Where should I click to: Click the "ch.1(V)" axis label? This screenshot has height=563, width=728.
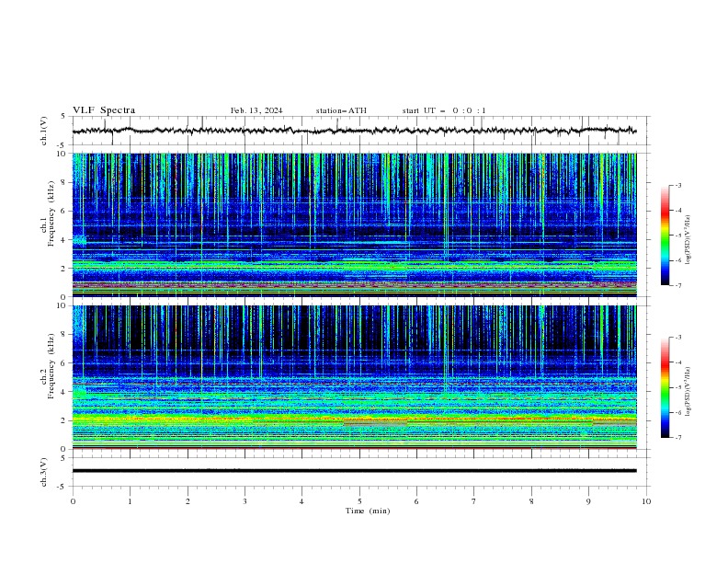point(44,131)
